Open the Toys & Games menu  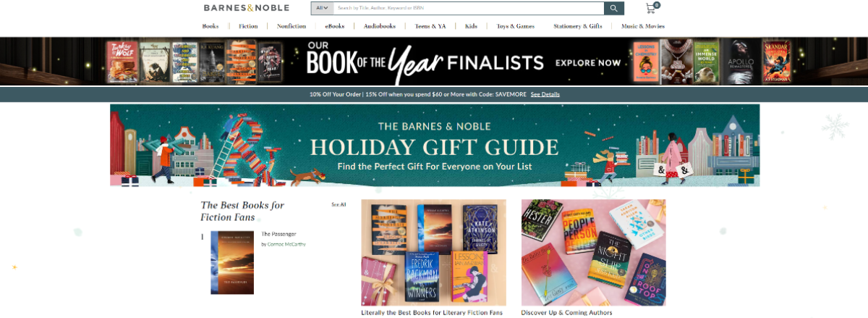pos(516,26)
